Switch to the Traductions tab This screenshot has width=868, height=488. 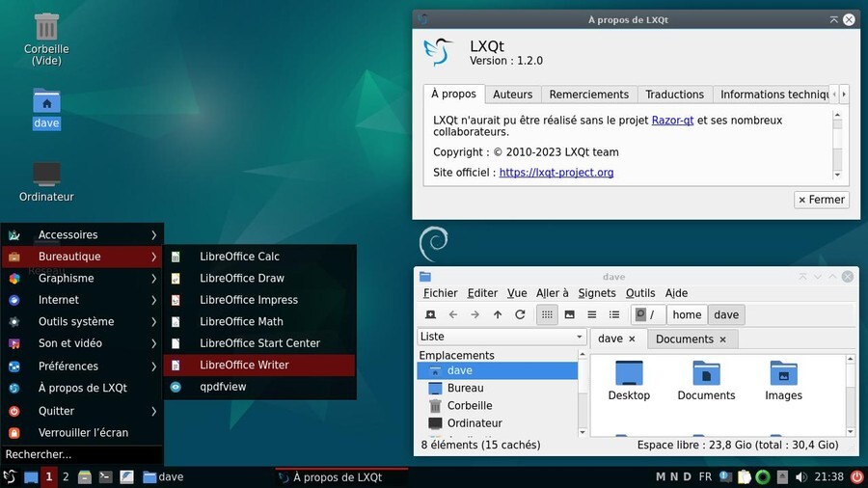[x=674, y=95]
